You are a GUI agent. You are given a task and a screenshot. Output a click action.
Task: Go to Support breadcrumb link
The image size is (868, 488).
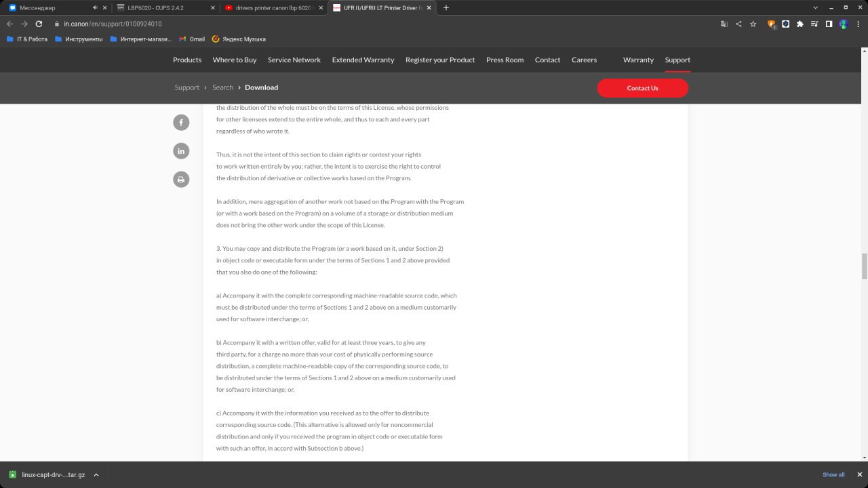[x=186, y=87]
